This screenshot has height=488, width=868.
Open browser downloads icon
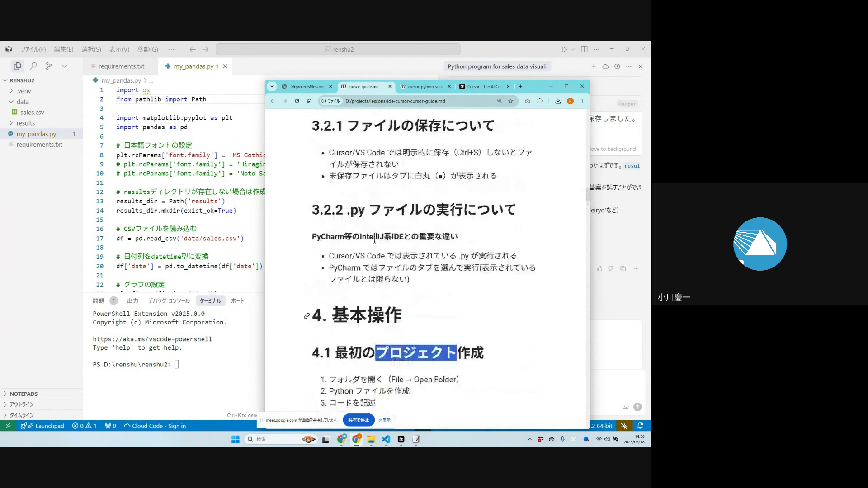(558, 101)
